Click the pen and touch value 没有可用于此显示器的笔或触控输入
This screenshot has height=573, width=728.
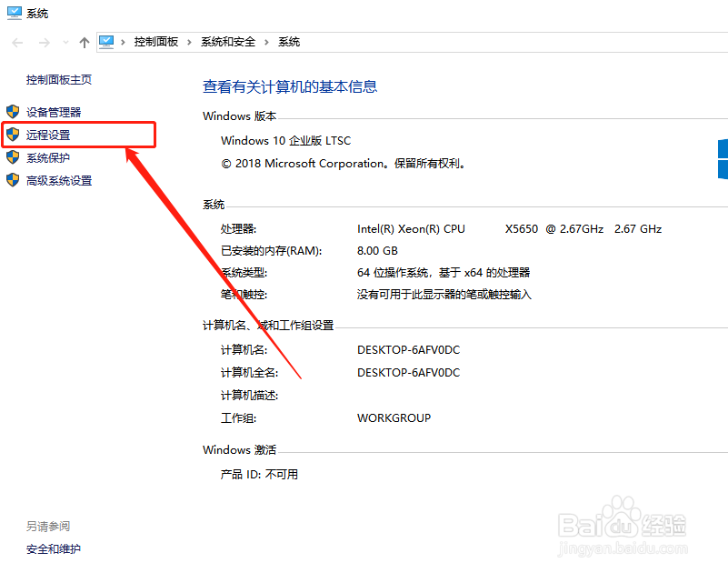point(444,294)
